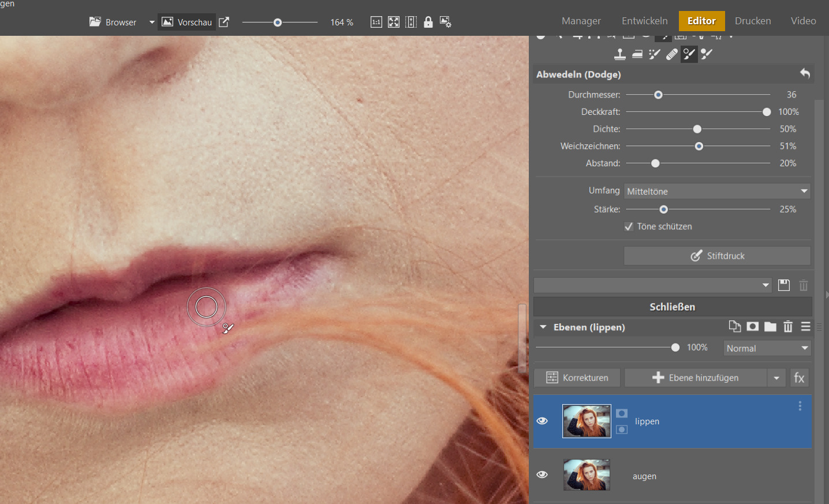Click Schließen button
Screen dimensions: 829x504
(x=673, y=307)
